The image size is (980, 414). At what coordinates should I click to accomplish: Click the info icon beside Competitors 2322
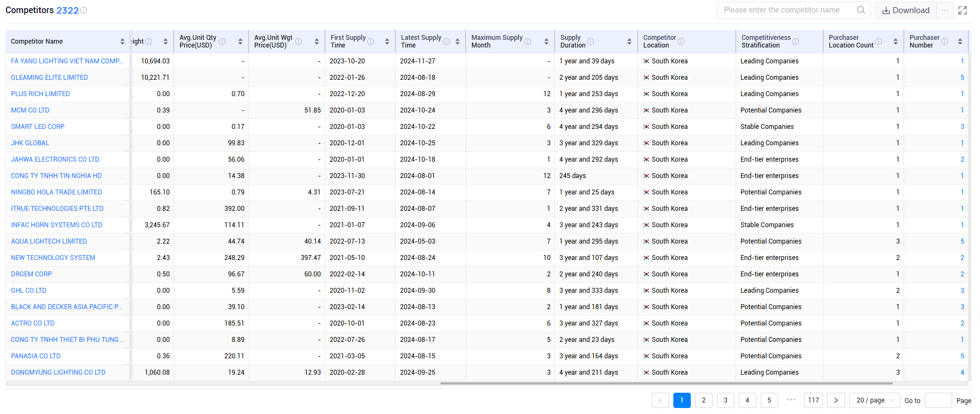pos(83,10)
